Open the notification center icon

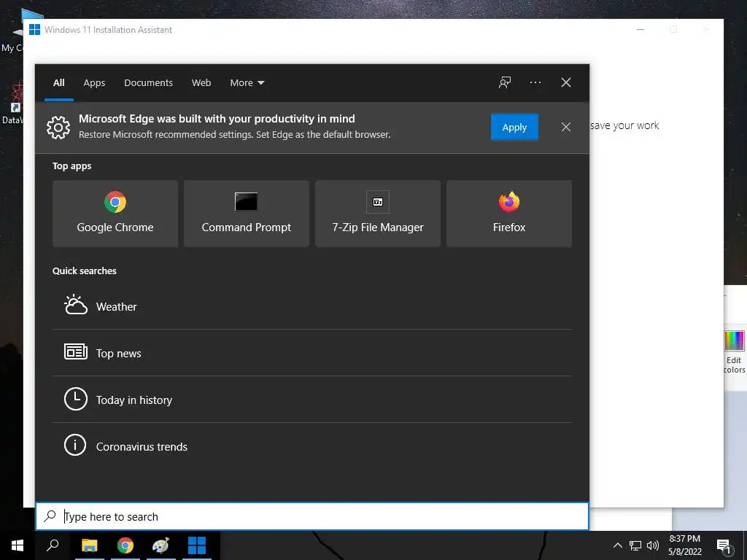coord(724,546)
